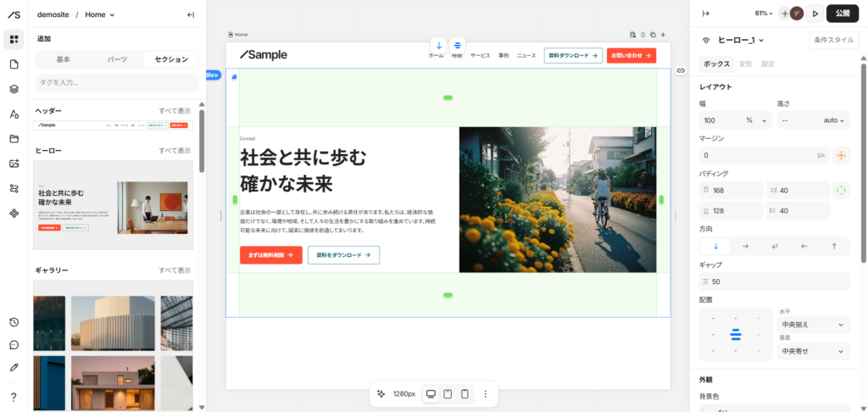This screenshot has height=412, width=868.
Task: Select the hero section template thumbnail
Action: click(113, 205)
